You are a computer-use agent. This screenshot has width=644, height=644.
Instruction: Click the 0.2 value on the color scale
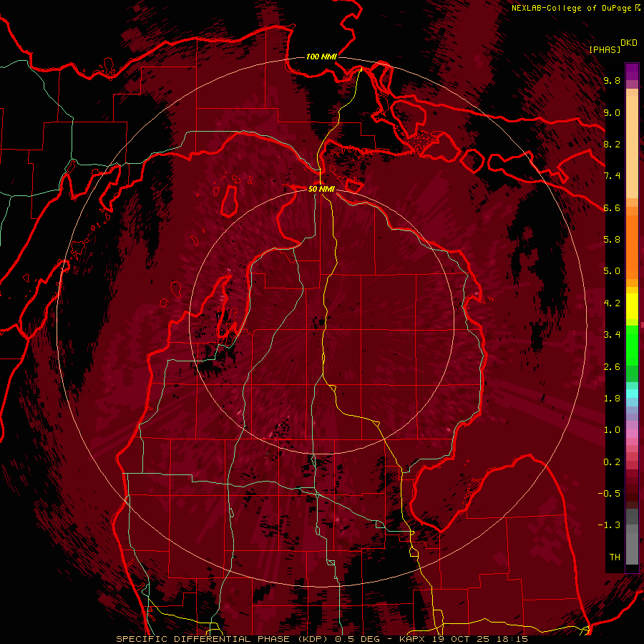pos(612,462)
